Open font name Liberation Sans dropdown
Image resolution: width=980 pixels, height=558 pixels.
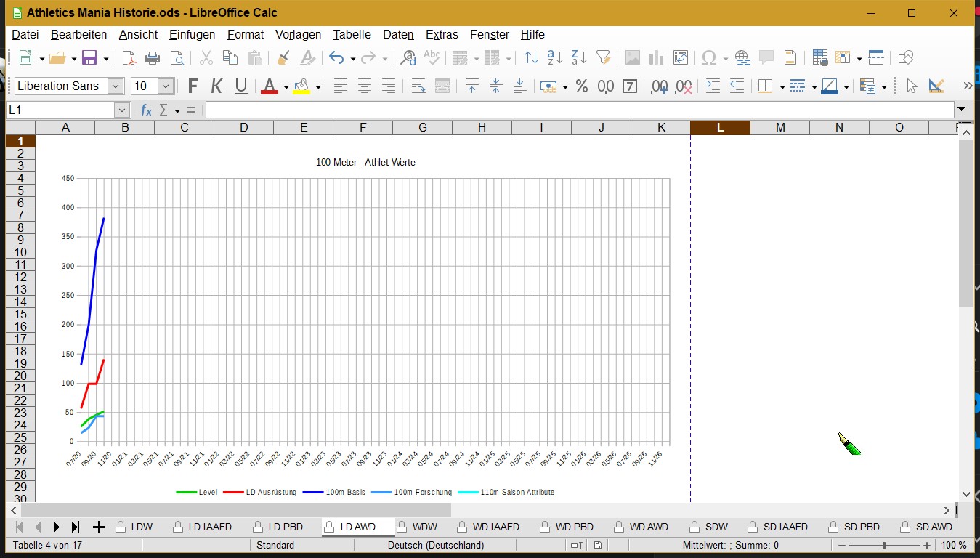(116, 86)
